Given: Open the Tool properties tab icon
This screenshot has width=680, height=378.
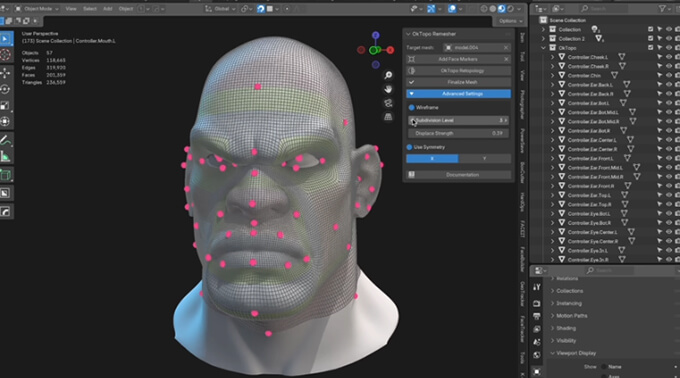Looking at the screenshot, I should pos(537,287).
